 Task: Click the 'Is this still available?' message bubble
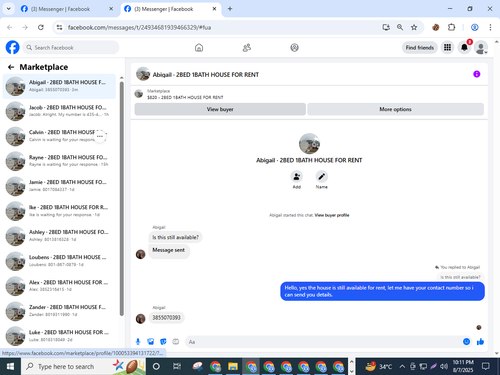[175, 237]
